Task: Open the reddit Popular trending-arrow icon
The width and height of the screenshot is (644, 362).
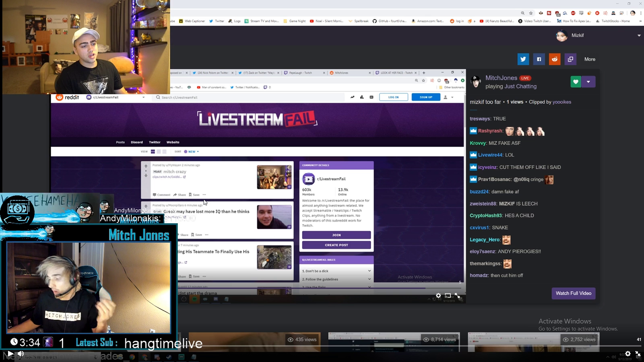Action: [x=353, y=97]
